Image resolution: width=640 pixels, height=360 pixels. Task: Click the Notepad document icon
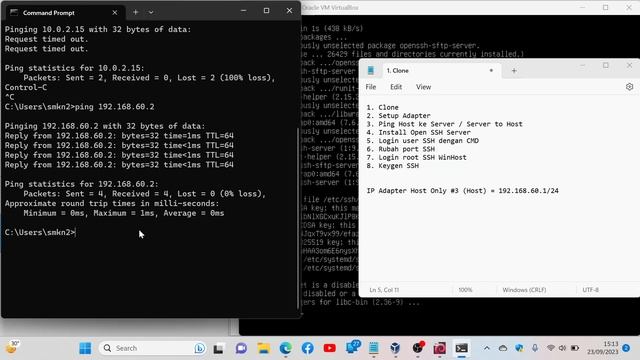tap(371, 70)
